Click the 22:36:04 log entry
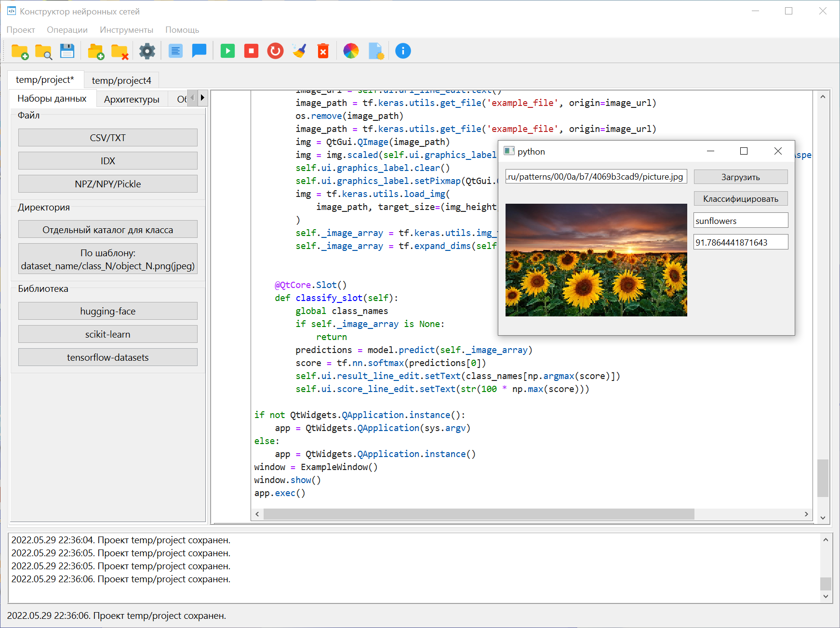The height and width of the screenshot is (628, 840). point(121,540)
